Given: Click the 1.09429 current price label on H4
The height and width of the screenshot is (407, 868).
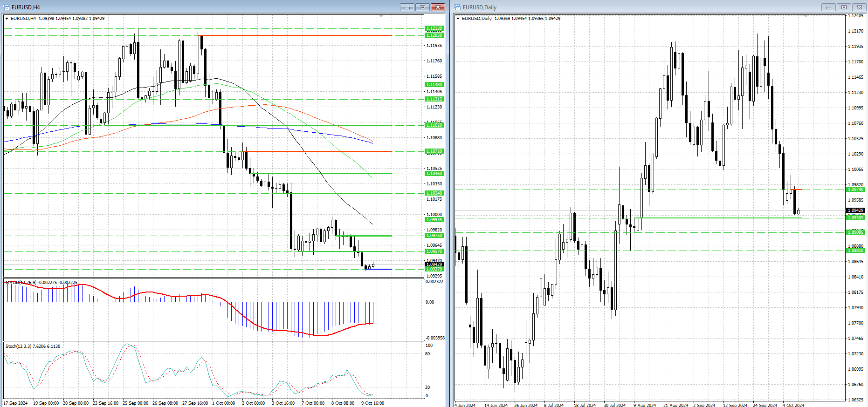Looking at the screenshot, I should click(x=434, y=264).
